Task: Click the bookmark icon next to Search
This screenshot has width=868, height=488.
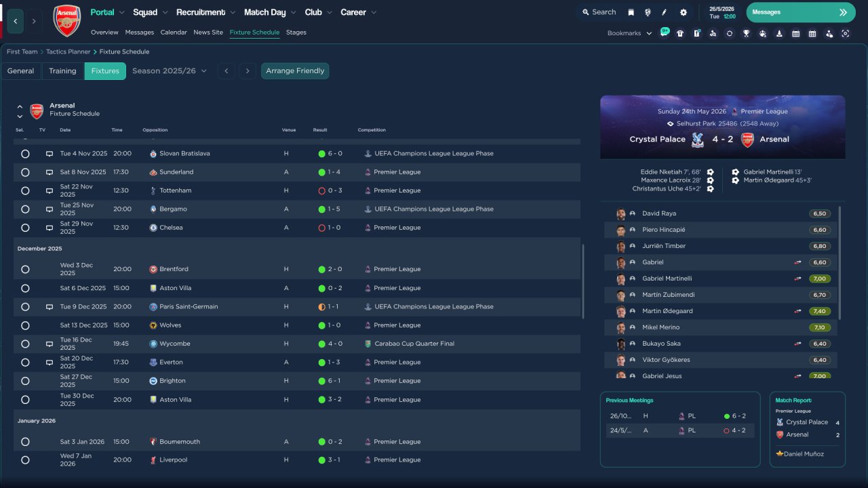Action: click(631, 12)
